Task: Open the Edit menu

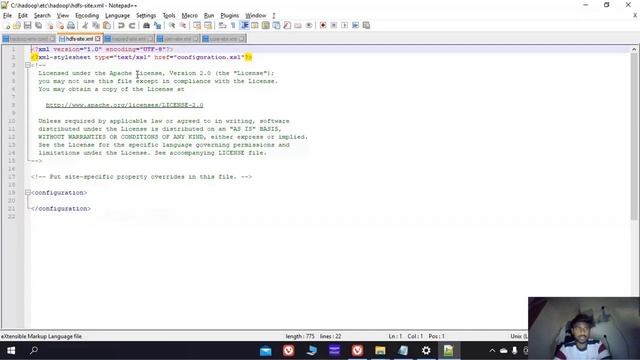Action: click(22, 16)
